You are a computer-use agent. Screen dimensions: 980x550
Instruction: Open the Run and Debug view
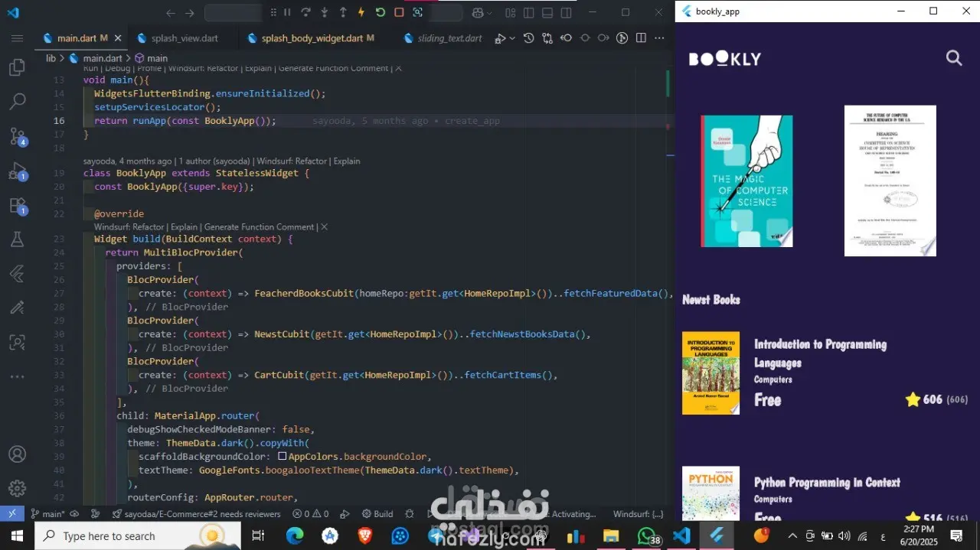point(17,171)
